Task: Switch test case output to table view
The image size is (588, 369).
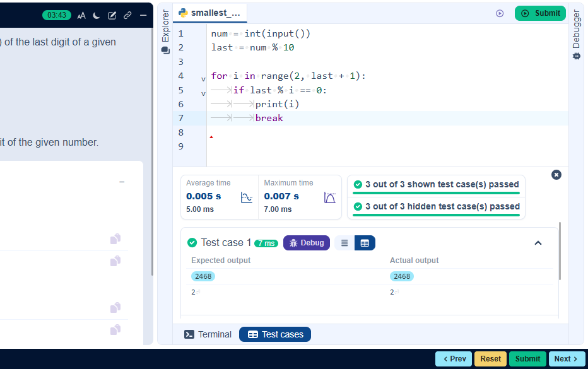Action: pyautogui.click(x=365, y=243)
